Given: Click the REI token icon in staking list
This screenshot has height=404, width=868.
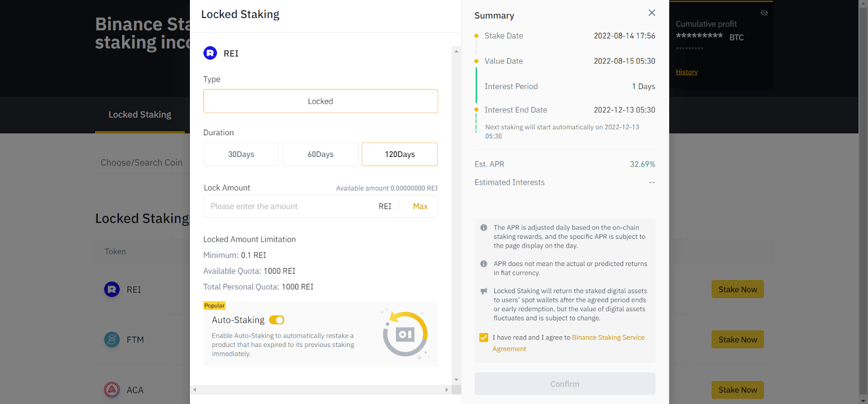Looking at the screenshot, I should pyautogui.click(x=112, y=289).
